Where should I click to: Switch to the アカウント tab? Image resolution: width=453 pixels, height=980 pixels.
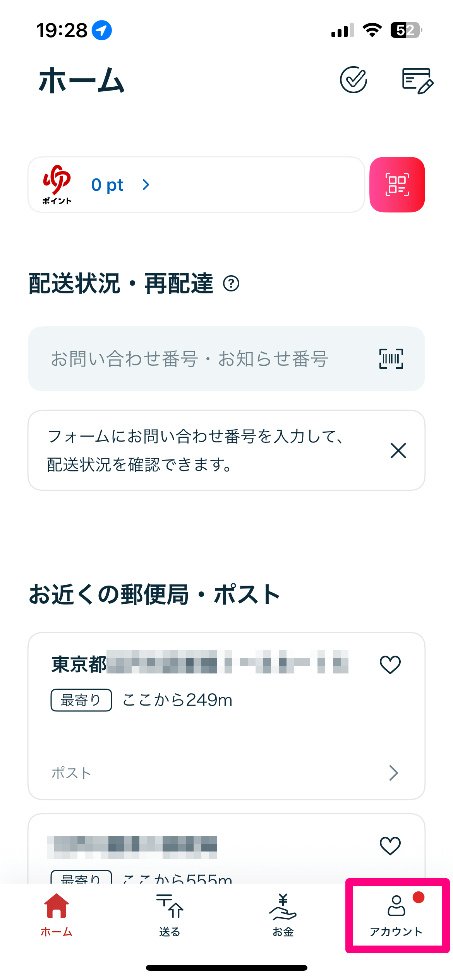tap(396, 915)
